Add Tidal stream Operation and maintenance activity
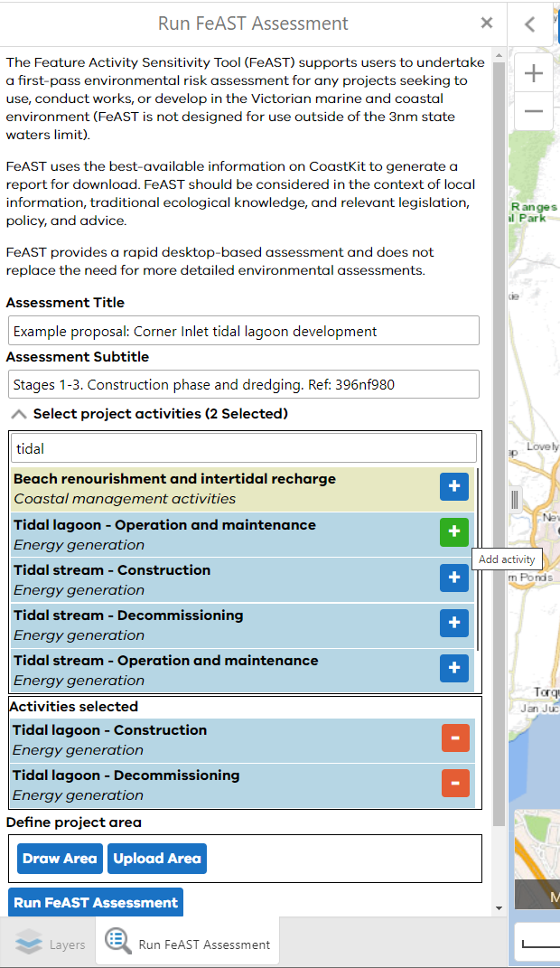Screen dimensions: 560x968 point(454,668)
